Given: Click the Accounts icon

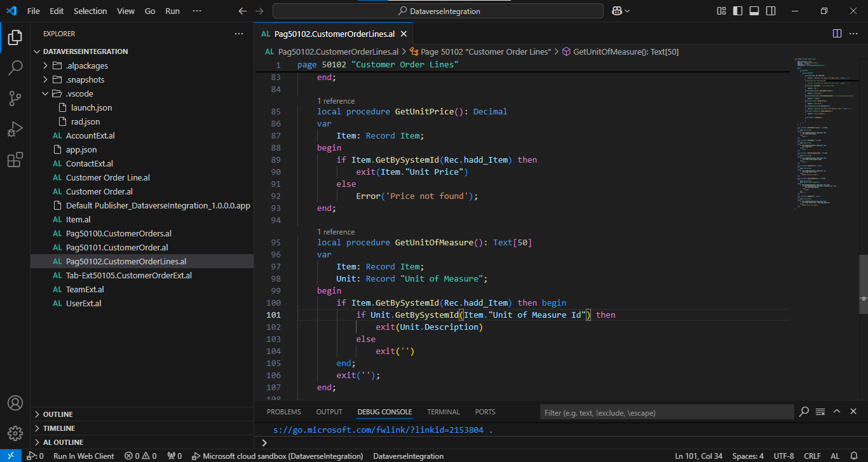Looking at the screenshot, I should [15, 403].
